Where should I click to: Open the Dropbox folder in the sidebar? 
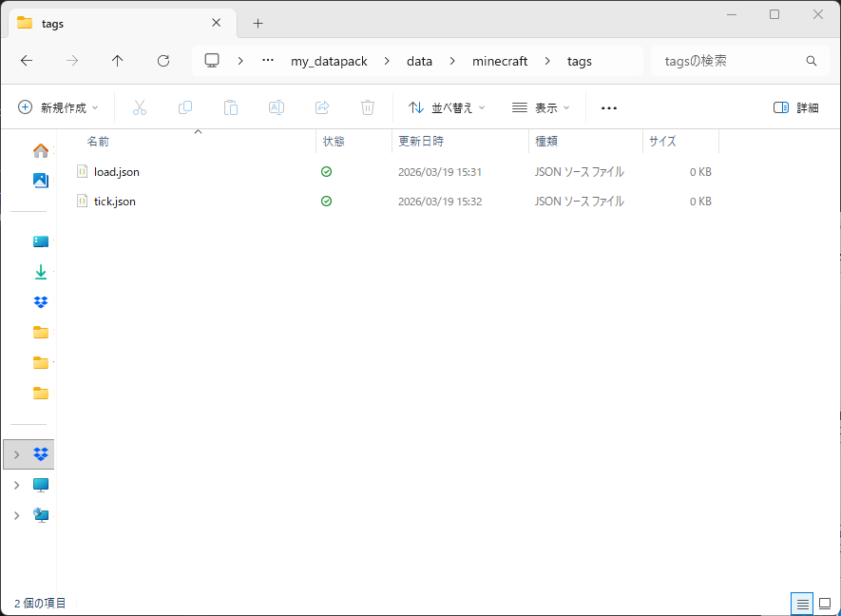point(40,301)
